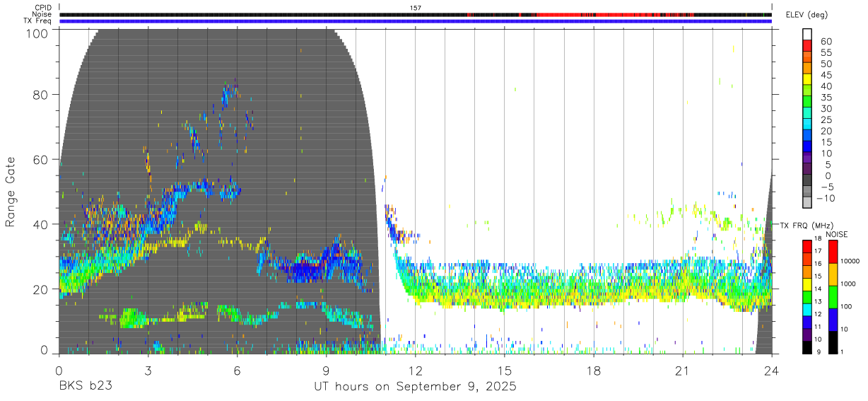Viewport: 868px width, 401px height.
Task: Click the 80 tick on Range Gate axis
Action: (40, 95)
